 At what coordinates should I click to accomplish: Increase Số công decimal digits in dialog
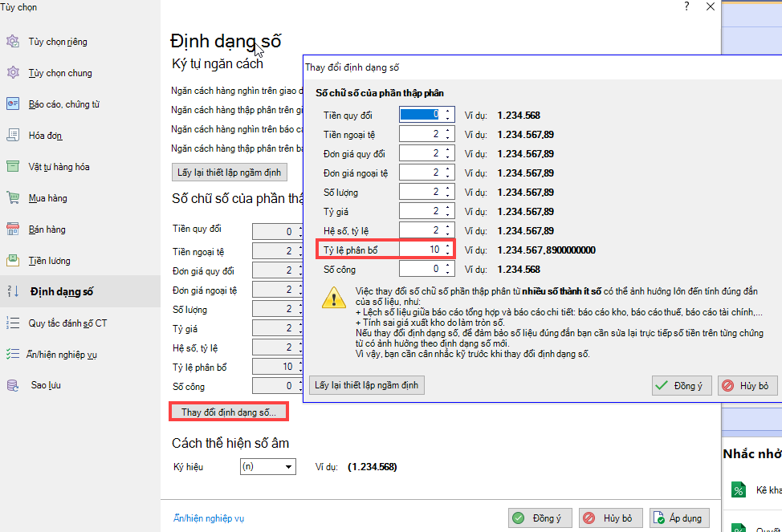448,266
